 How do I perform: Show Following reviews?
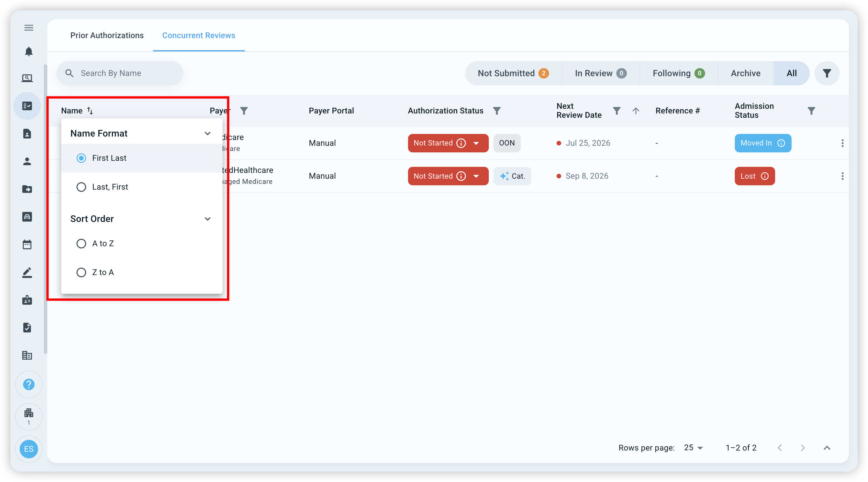679,73
